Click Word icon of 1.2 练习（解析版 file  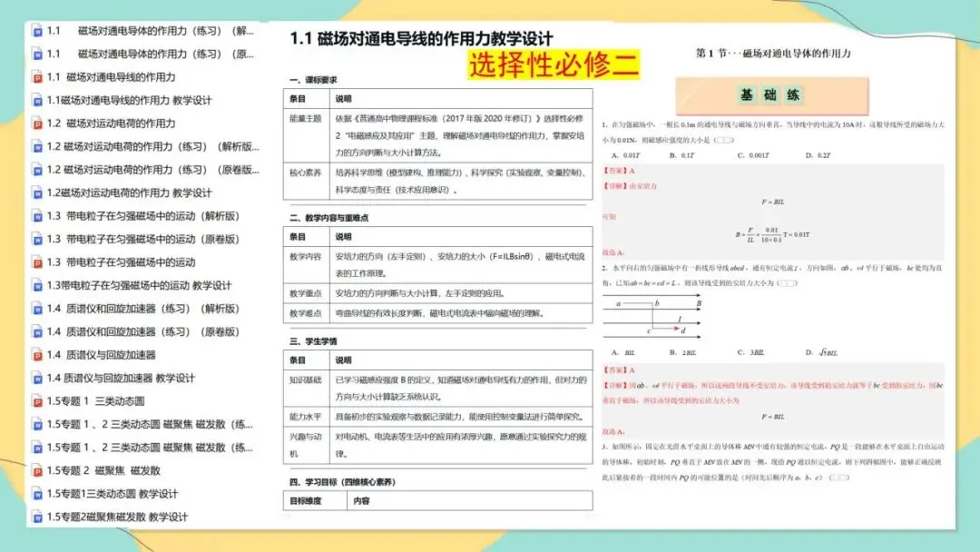tap(37, 147)
